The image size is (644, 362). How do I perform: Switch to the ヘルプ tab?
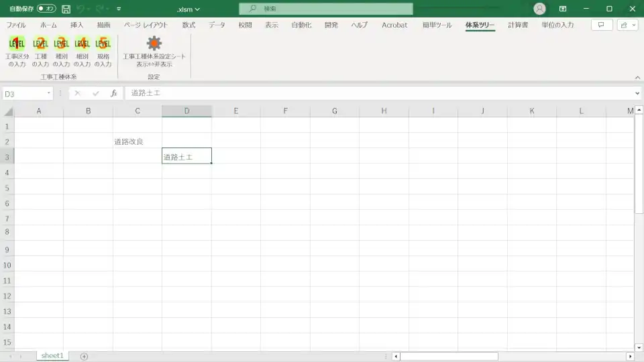(x=359, y=25)
